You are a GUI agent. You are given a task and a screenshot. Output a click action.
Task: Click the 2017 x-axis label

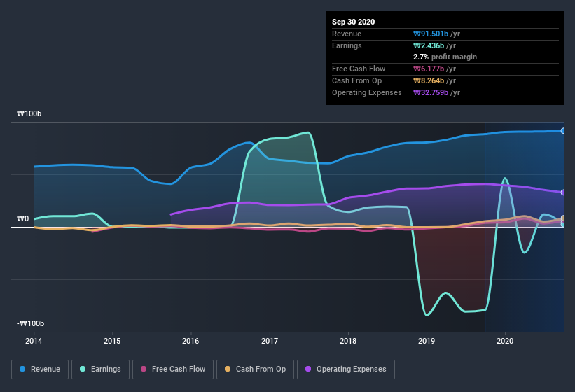pyautogui.click(x=270, y=342)
